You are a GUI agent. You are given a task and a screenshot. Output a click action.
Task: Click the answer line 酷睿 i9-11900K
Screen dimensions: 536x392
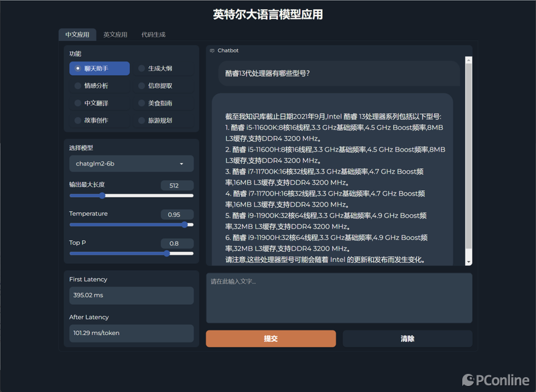click(x=326, y=221)
